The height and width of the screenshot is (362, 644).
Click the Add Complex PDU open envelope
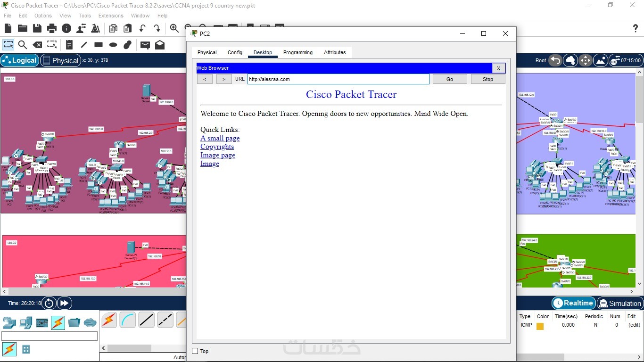tap(160, 45)
